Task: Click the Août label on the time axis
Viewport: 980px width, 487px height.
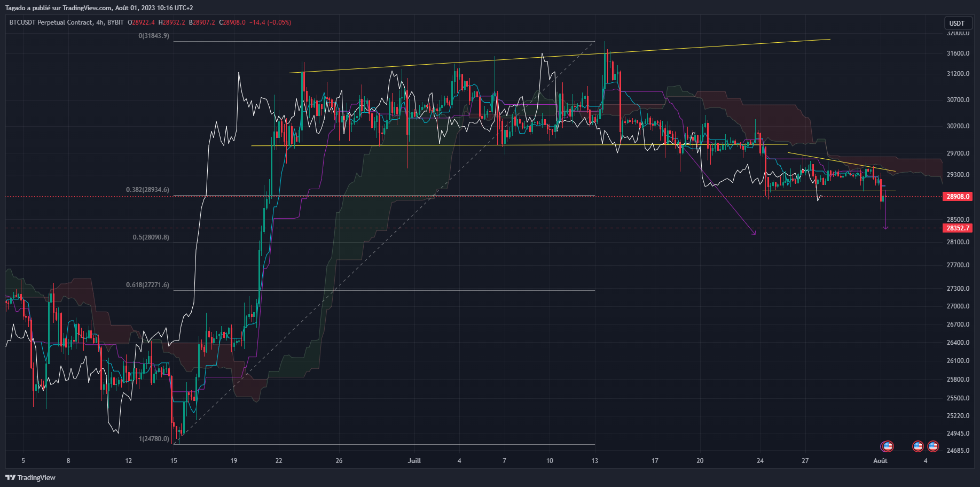Action: point(881,461)
